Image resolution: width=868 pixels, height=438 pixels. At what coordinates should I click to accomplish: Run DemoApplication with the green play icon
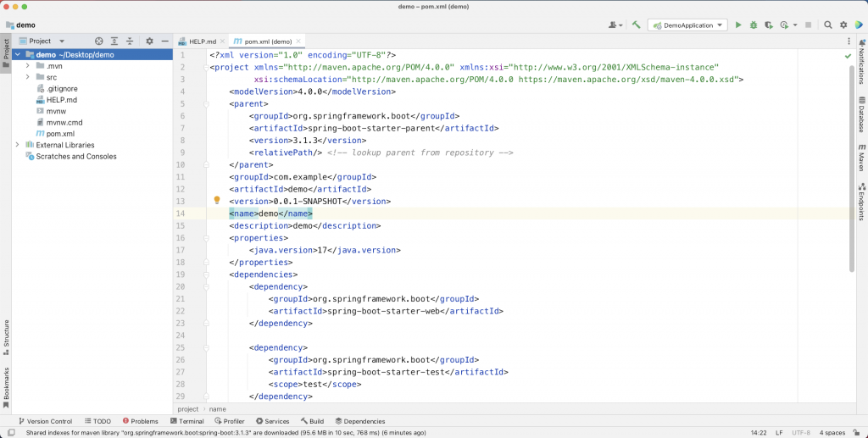pyautogui.click(x=738, y=25)
